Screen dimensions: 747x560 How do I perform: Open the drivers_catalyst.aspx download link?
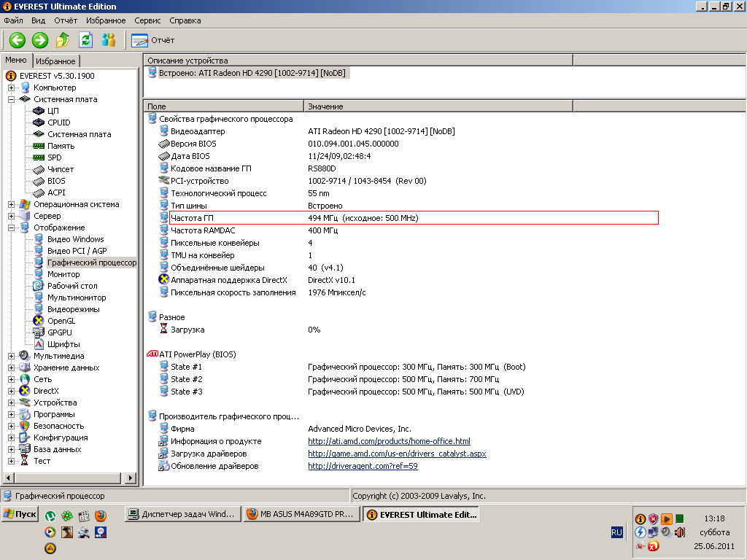point(397,454)
